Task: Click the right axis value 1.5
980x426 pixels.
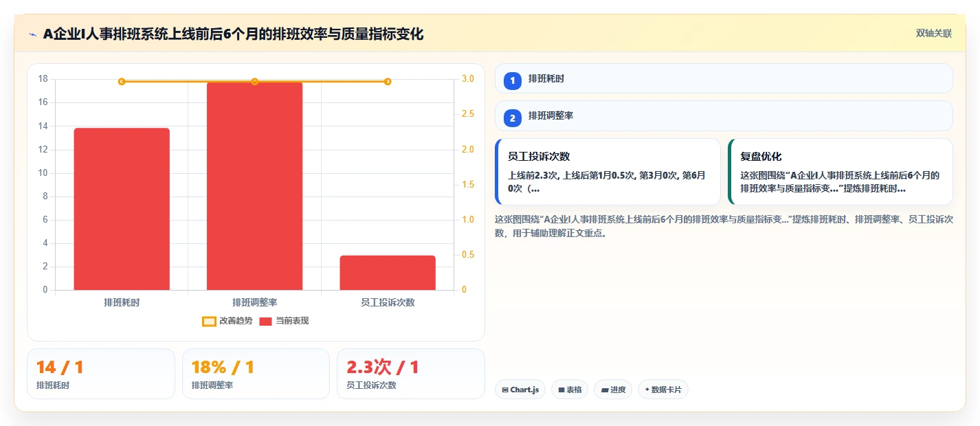Action: 468,185
